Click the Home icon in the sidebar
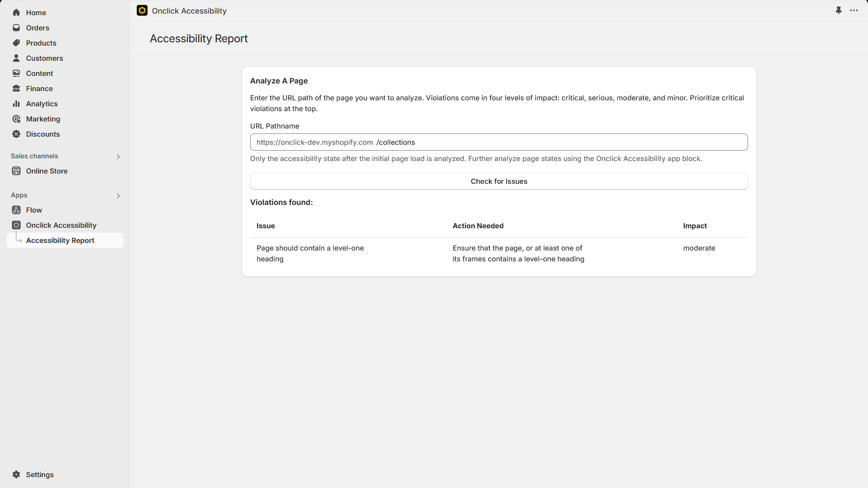868x488 pixels. click(x=16, y=12)
